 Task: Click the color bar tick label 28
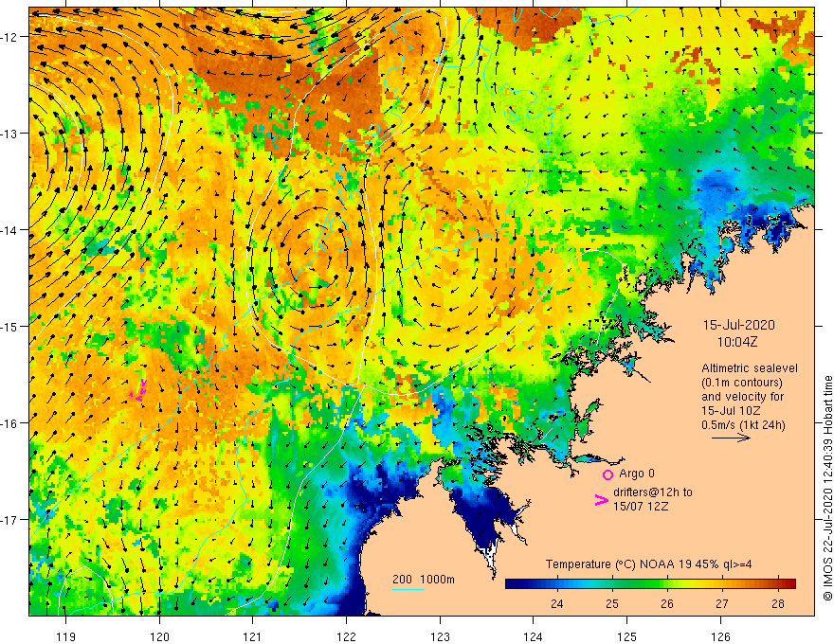(x=778, y=604)
